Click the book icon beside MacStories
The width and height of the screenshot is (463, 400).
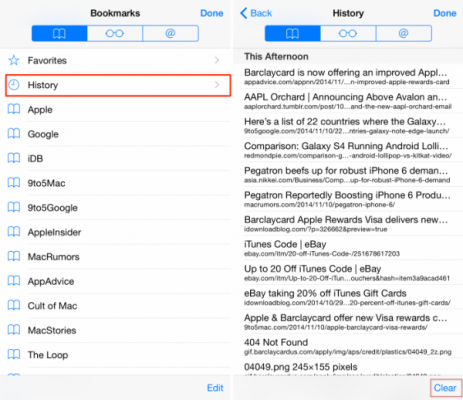[x=14, y=330]
